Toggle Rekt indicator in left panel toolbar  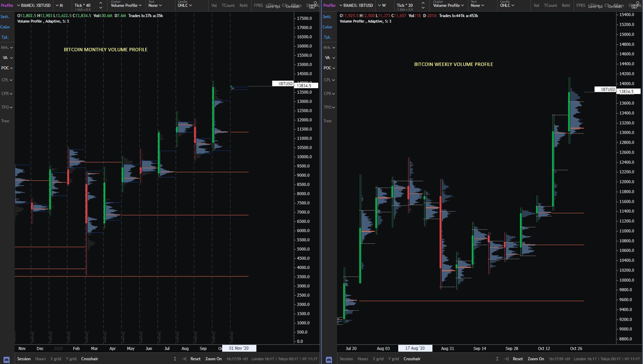click(x=244, y=5)
